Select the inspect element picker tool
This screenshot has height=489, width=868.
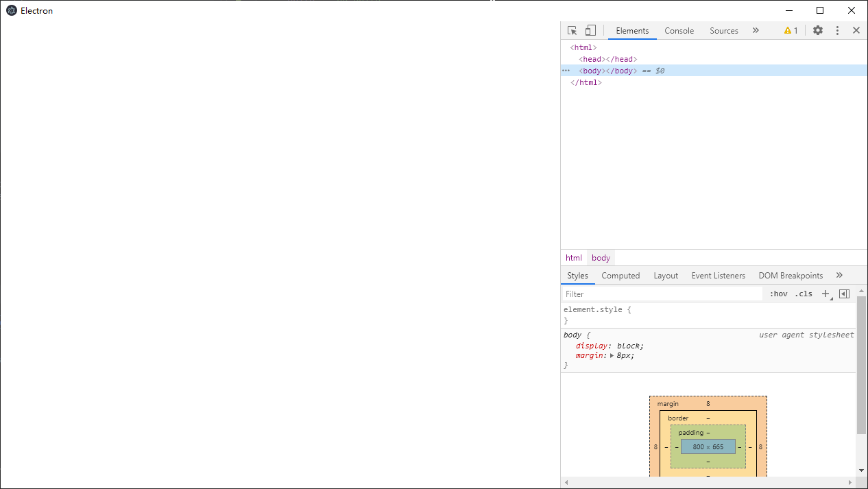[572, 30]
